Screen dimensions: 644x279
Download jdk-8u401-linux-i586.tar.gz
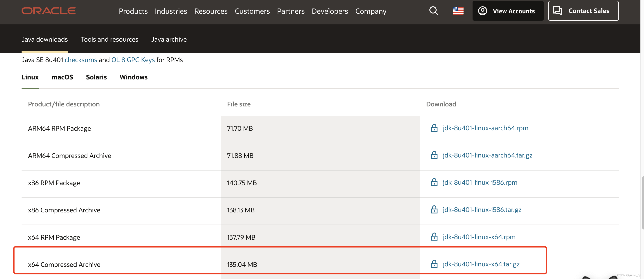(482, 210)
